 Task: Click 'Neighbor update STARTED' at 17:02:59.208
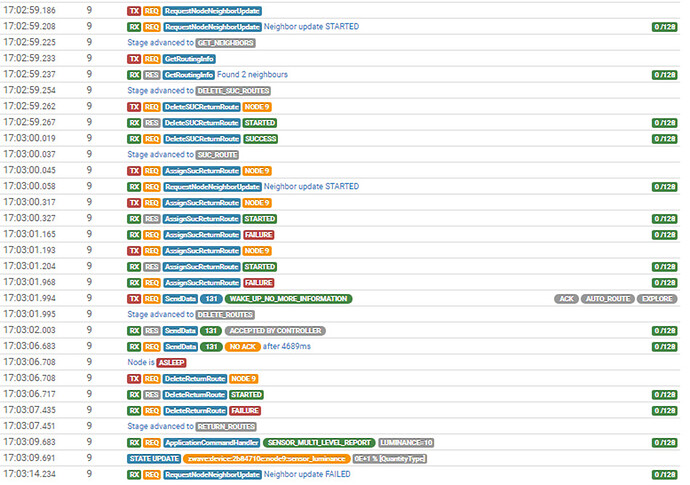point(311,27)
